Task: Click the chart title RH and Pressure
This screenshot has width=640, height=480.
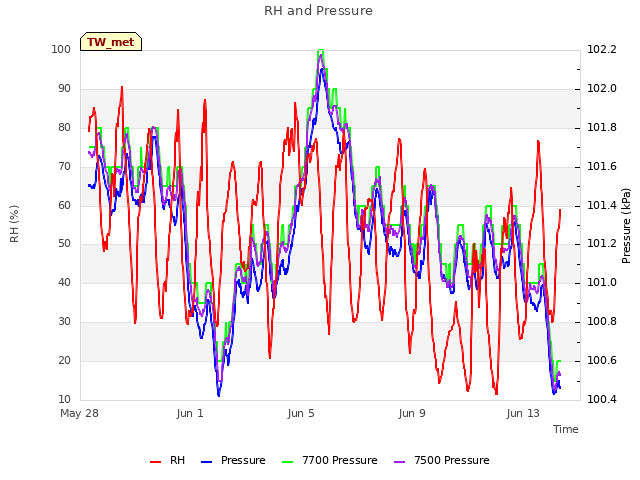Action: pyautogui.click(x=318, y=11)
